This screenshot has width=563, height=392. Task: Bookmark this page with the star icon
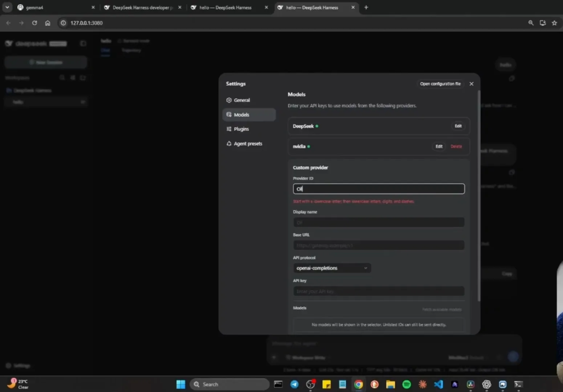click(554, 23)
